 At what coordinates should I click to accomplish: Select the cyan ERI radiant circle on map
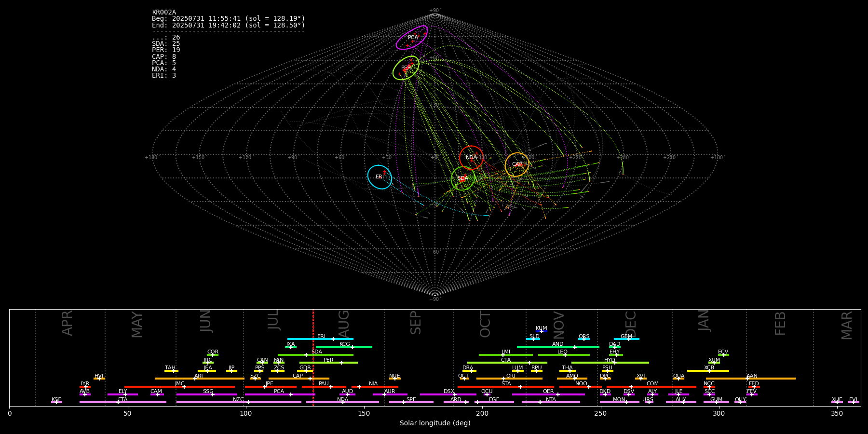[380, 177]
